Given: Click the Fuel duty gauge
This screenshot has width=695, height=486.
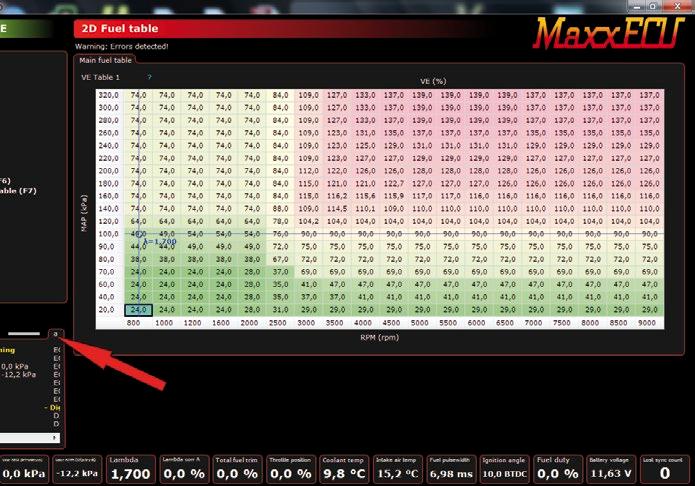Looking at the screenshot, I should 558,469.
